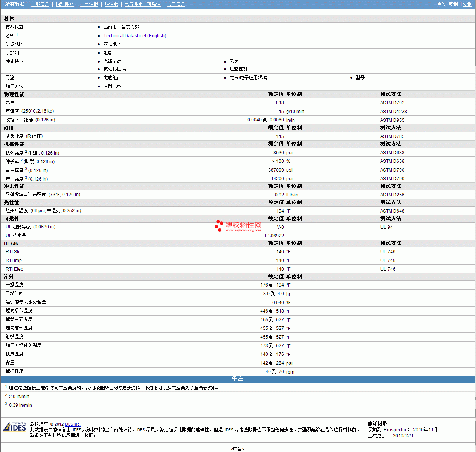Click the 热变形温度 row label
Screen dimensions: 476x452
[43, 211]
